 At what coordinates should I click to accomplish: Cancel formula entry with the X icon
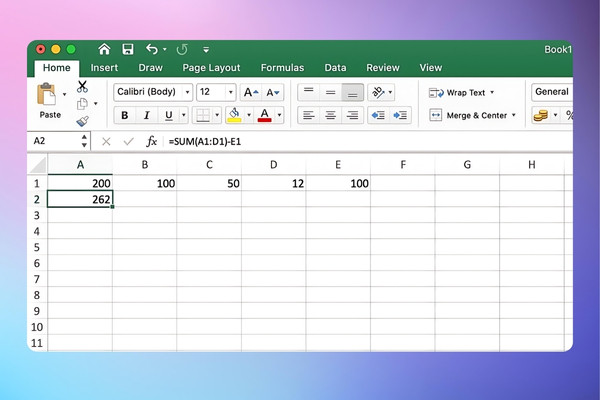(x=106, y=142)
